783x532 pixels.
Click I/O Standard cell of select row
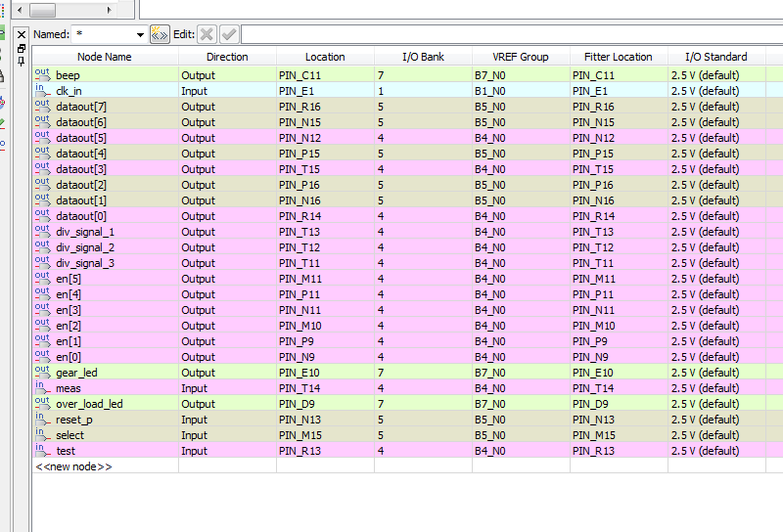point(716,434)
